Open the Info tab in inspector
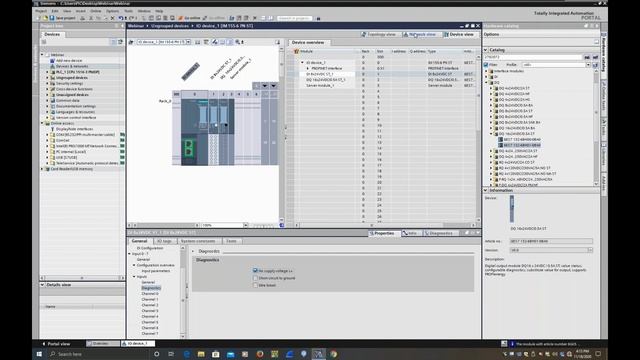Image resolution: width=640 pixels, height=360 pixels. coord(410,233)
